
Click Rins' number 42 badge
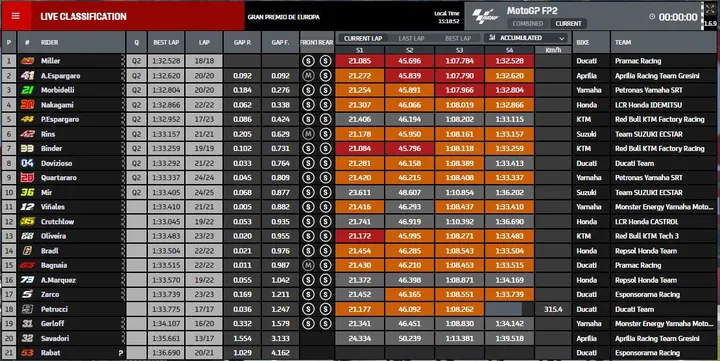tap(27, 134)
